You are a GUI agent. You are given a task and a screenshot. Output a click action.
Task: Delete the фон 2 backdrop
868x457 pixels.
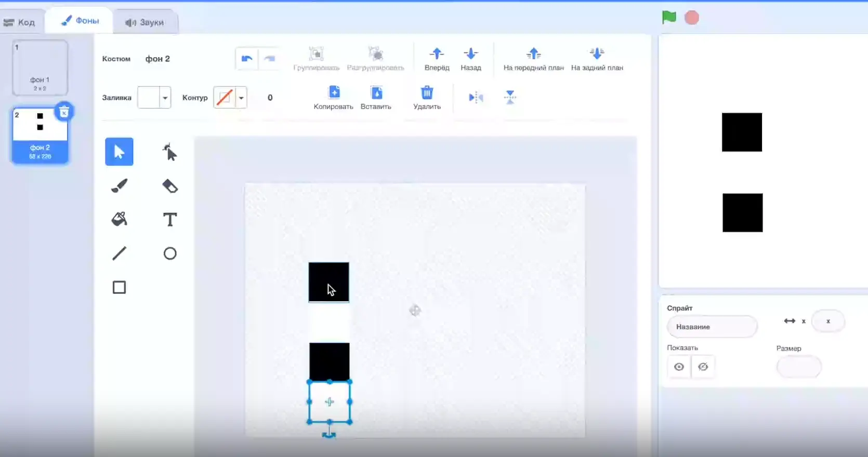[x=64, y=112]
